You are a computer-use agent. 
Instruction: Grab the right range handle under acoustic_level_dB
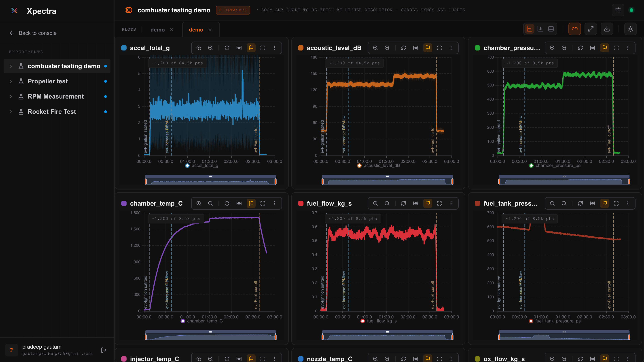[452, 181]
